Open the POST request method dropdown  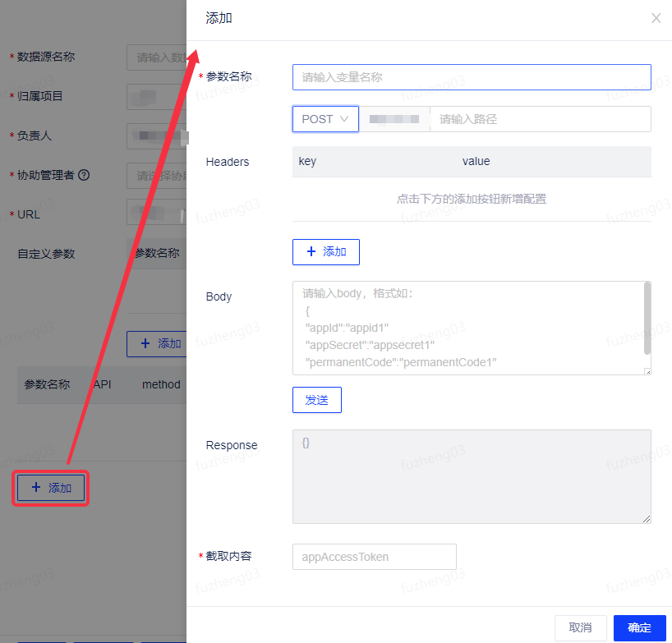pyautogui.click(x=325, y=118)
